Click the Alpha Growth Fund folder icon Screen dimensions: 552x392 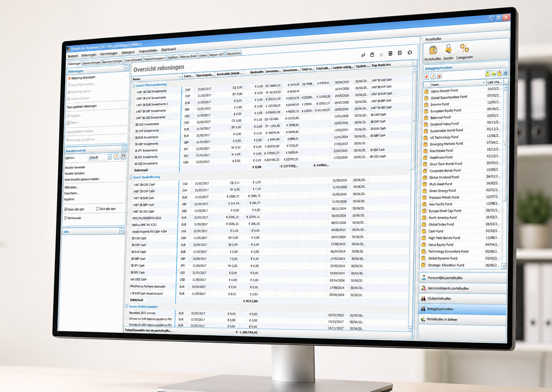coord(426,91)
